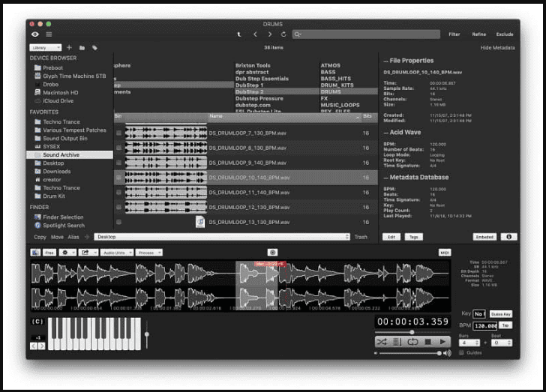
Task: Navigate forward with the right chevron
Action: tap(270, 34)
